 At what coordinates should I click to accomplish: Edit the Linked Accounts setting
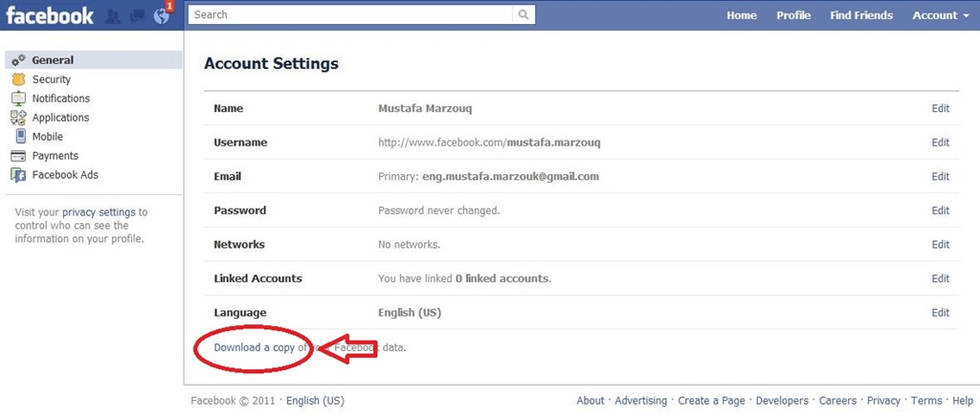pos(940,278)
